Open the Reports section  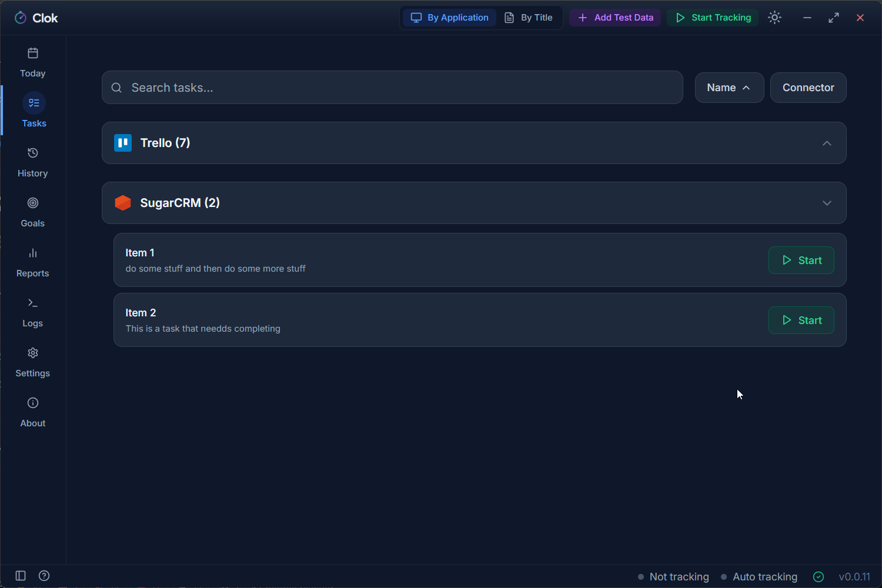33,263
